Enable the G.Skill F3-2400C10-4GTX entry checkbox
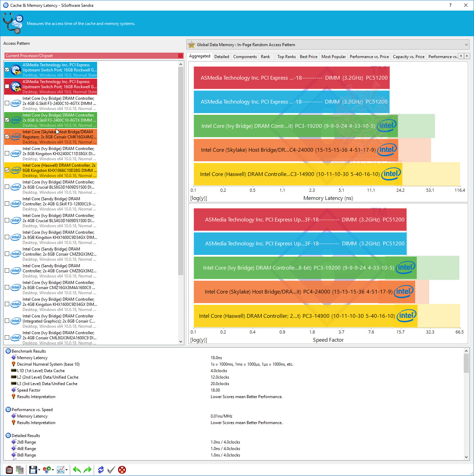This screenshot has width=474, height=476. click(7, 103)
